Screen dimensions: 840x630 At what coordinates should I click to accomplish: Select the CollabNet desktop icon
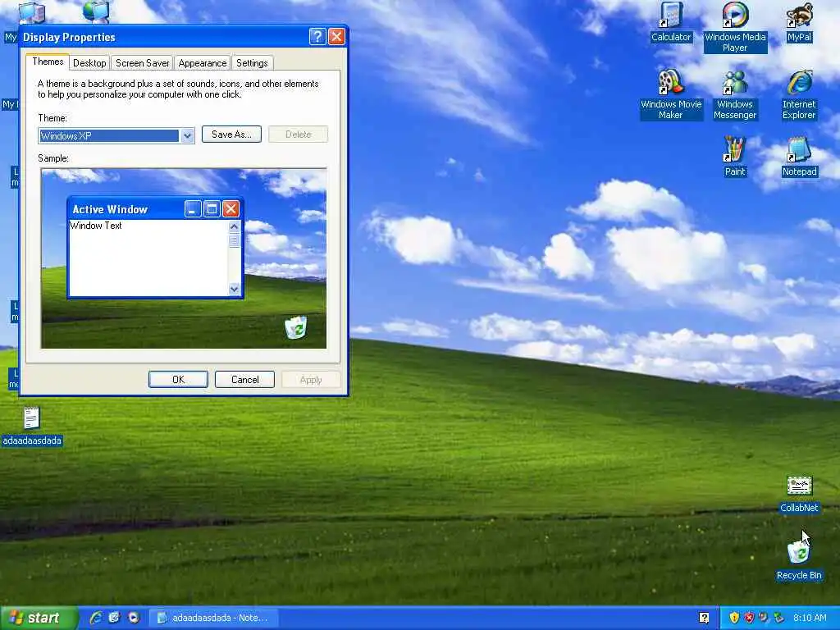pos(799,495)
